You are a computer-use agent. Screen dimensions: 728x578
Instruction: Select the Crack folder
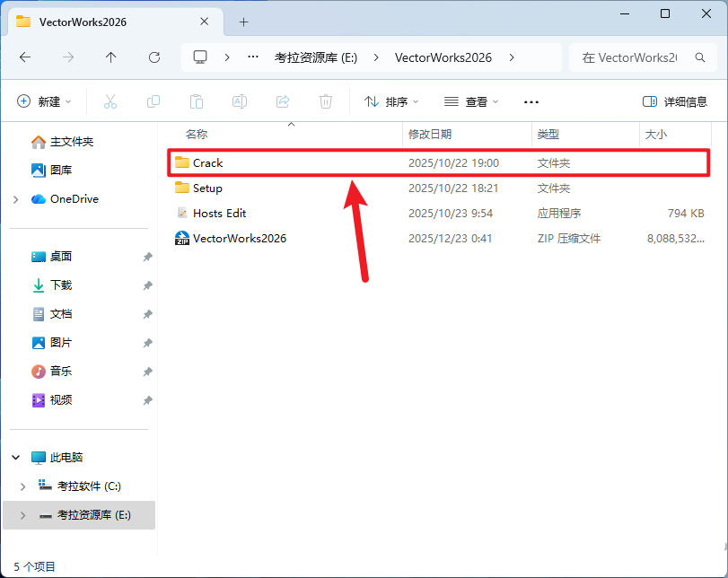(438, 163)
